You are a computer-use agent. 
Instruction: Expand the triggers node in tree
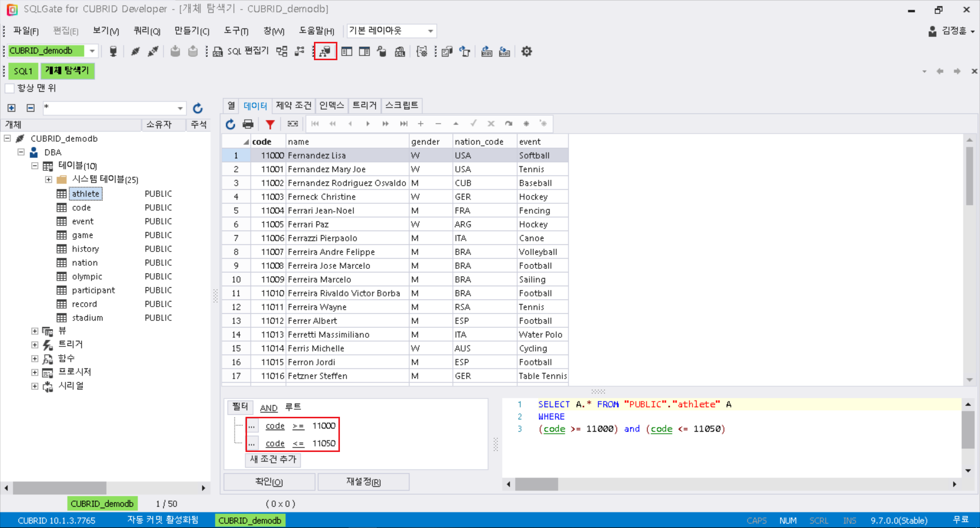tap(35, 345)
